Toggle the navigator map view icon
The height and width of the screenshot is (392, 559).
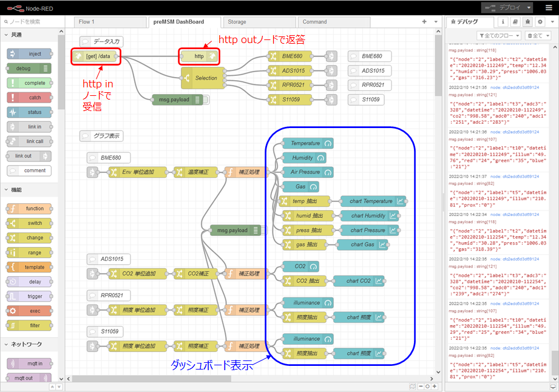pyautogui.click(x=413, y=387)
